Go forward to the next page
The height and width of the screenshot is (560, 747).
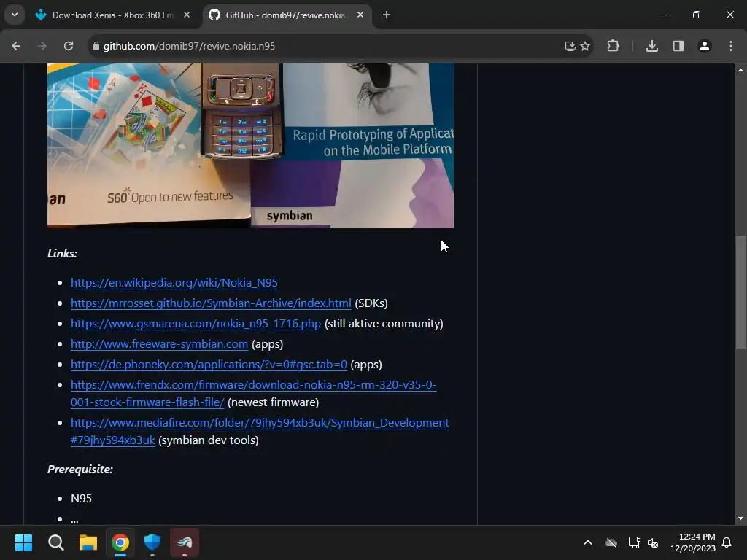[x=42, y=46]
